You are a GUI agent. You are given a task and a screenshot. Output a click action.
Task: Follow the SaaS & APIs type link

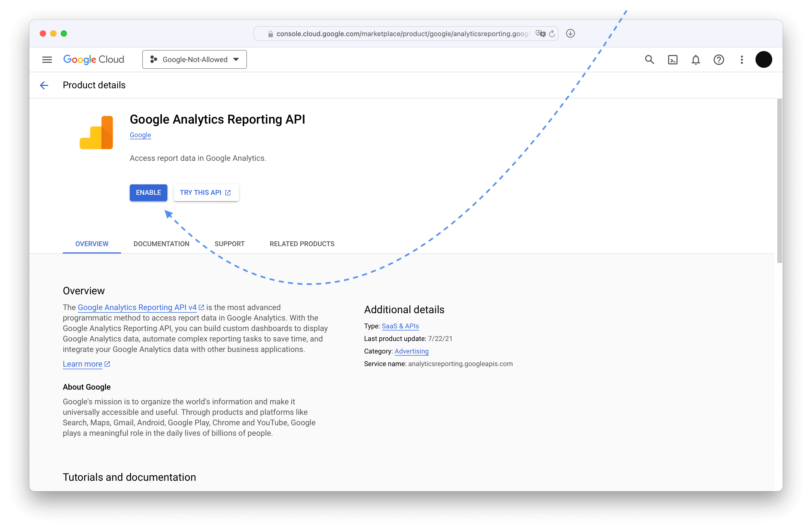[400, 326]
